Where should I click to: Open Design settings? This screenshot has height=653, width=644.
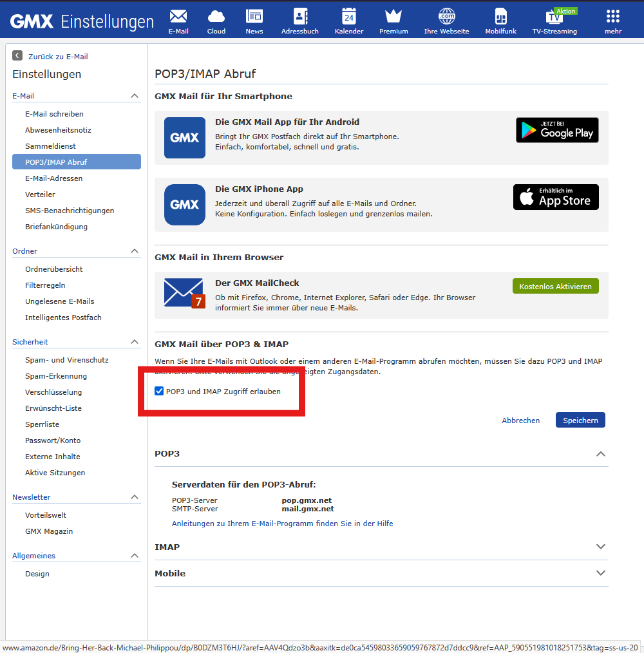pyautogui.click(x=37, y=574)
